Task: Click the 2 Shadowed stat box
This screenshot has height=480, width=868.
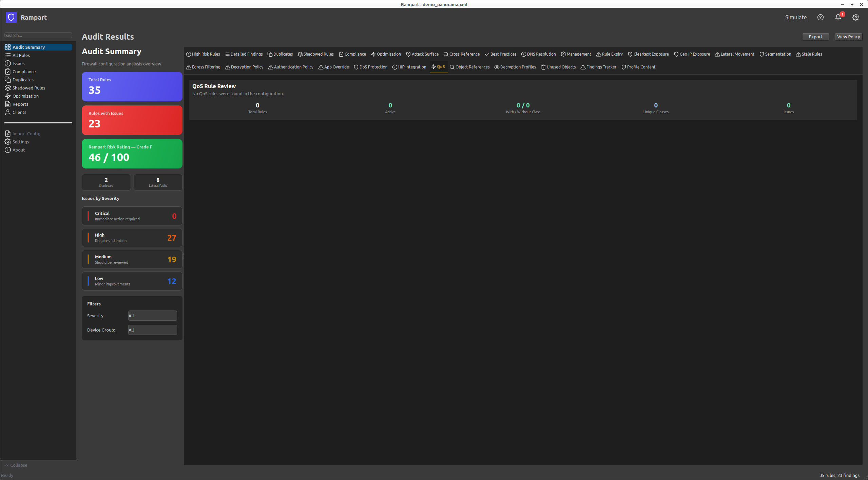Action: point(106,182)
